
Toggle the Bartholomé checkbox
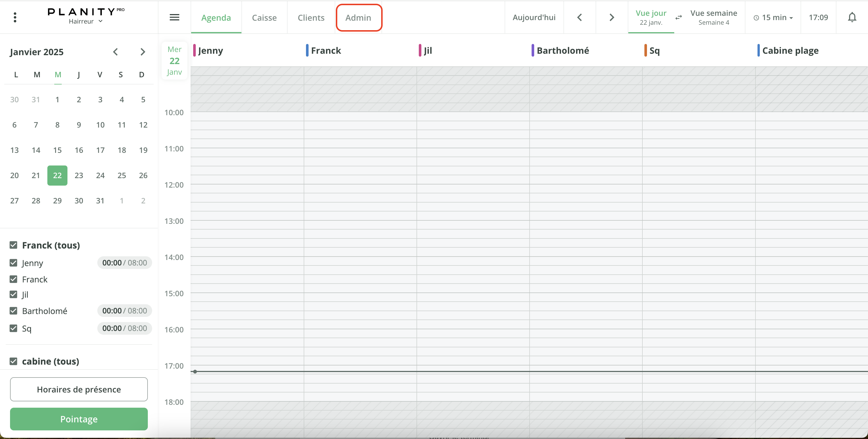(x=13, y=311)
